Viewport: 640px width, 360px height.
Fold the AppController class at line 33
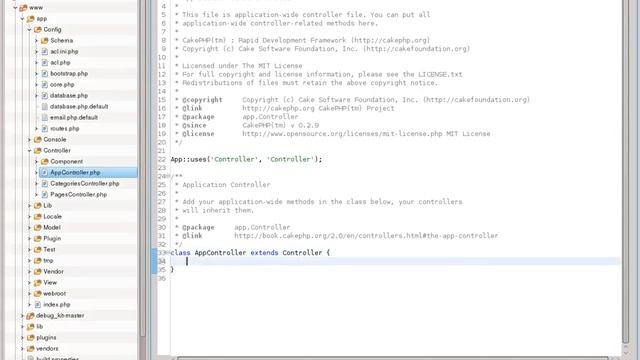coord(168,253)
